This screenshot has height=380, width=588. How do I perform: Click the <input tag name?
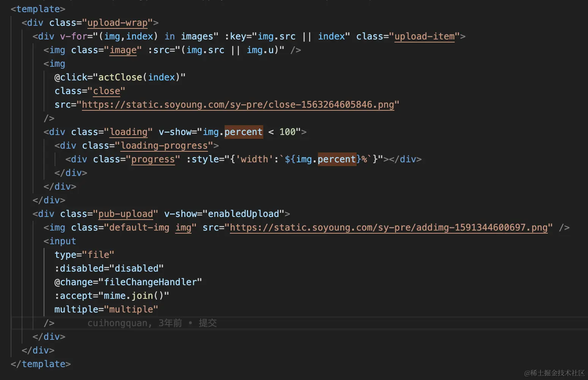(60, 241)
